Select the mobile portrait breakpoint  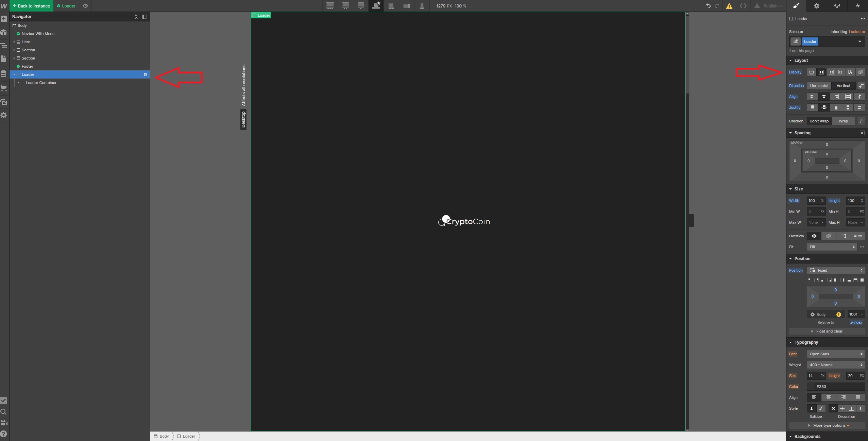point(422,6)
